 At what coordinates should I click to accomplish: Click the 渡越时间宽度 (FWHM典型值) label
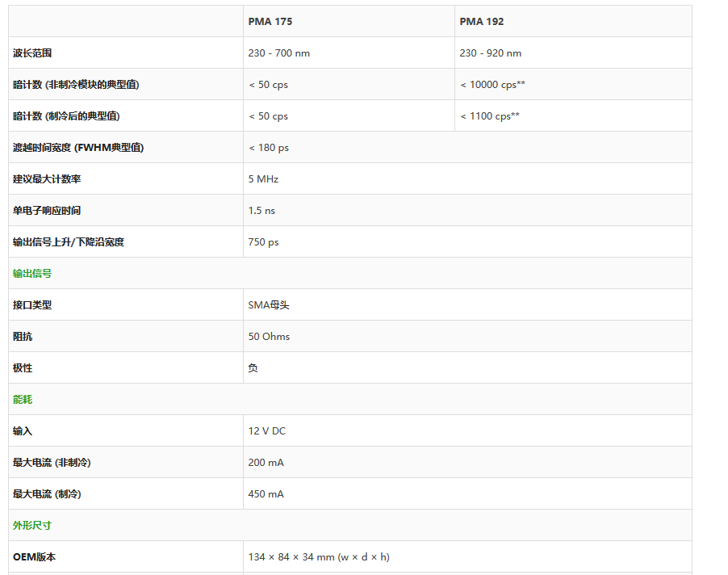[78, 148]
